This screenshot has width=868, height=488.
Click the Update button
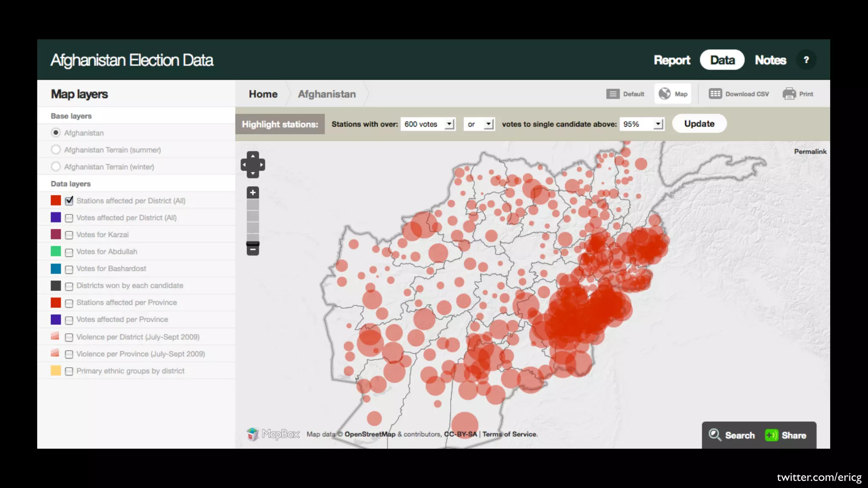pos(699,124)
